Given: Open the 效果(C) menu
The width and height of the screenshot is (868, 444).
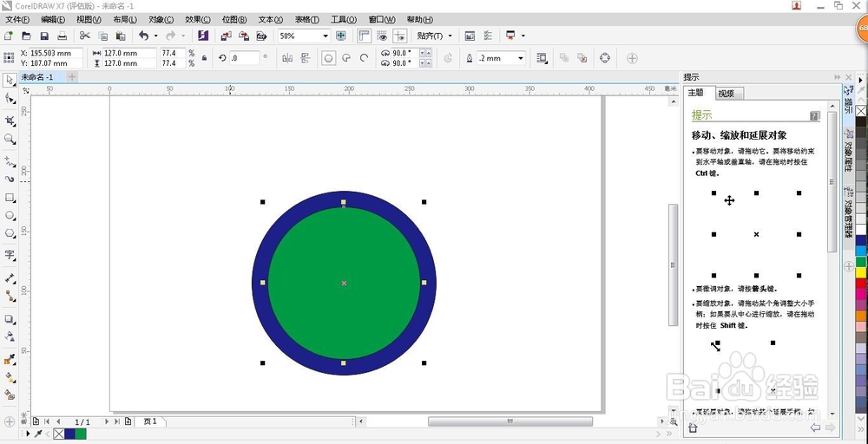Looking at the screenshot, I should click(x=198, y=19).
